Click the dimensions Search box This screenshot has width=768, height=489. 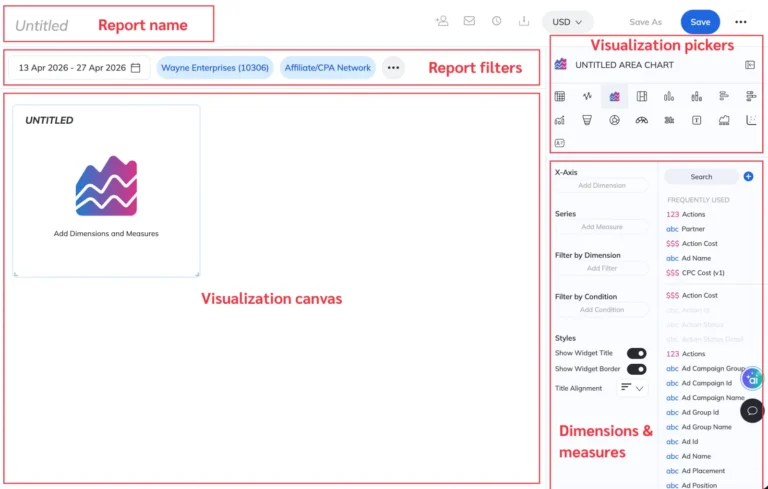click(701, 176)
